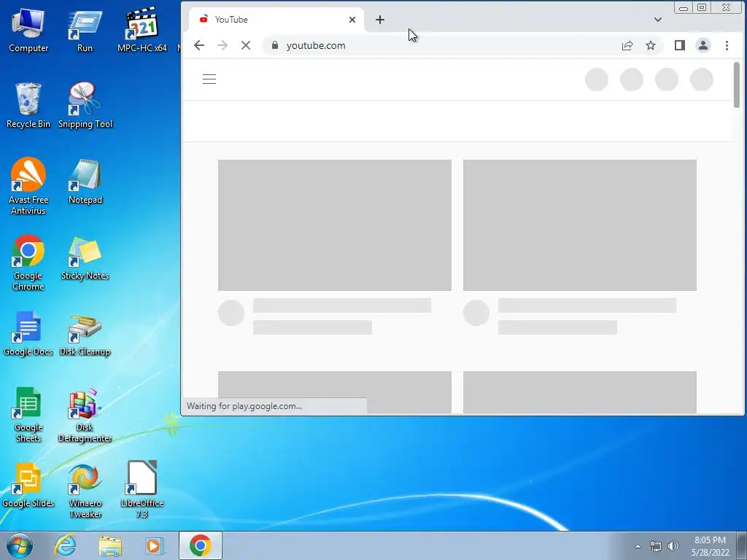Screen dimensions: 747x560
Task: Open Chrome's three-dot menu
Action: (x=727, y=46)
